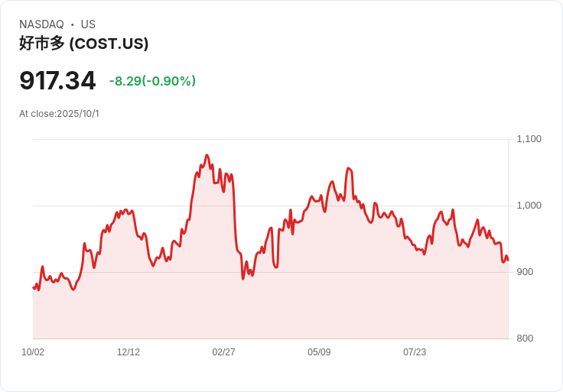The width and height of the screenshot is (563, 392).
Task: Select the 02/27 date on x-axis
Action: [223, 352]
